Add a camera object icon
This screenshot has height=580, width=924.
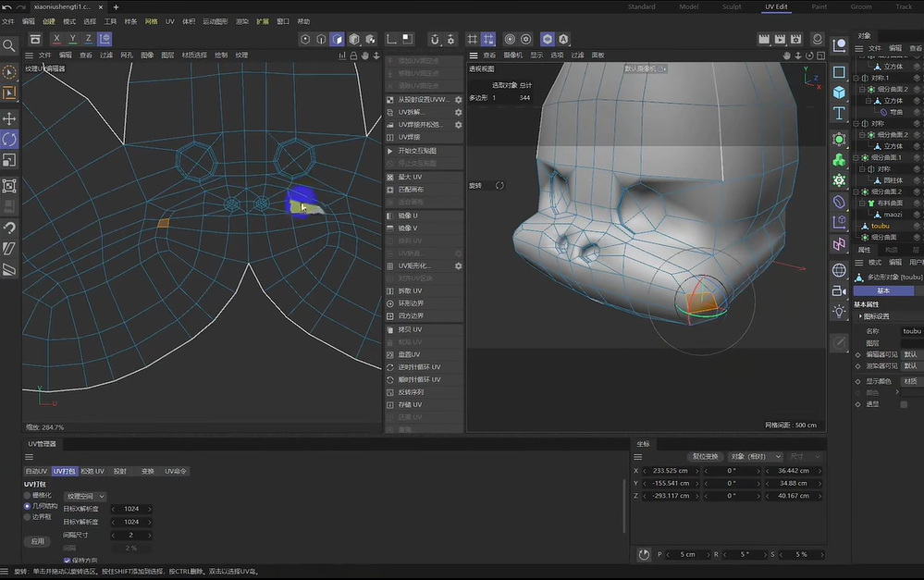pyautogui.click(x=839, y=290)
